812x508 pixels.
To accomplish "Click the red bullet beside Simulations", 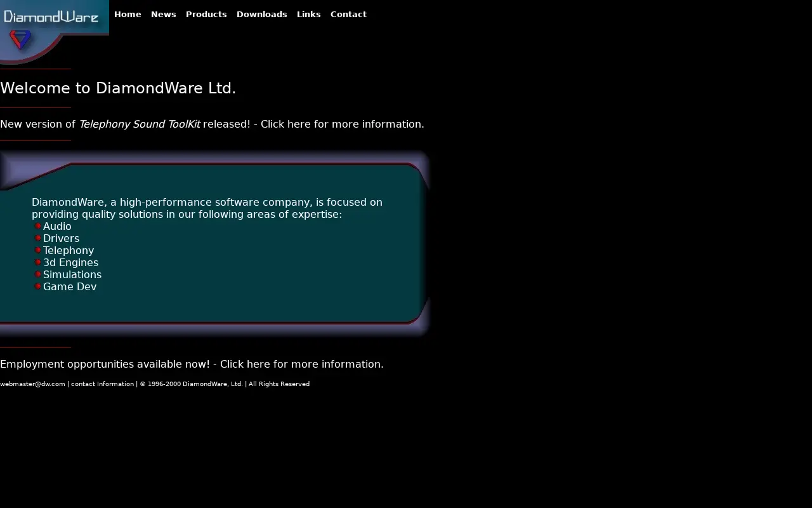I will [38, 274].
